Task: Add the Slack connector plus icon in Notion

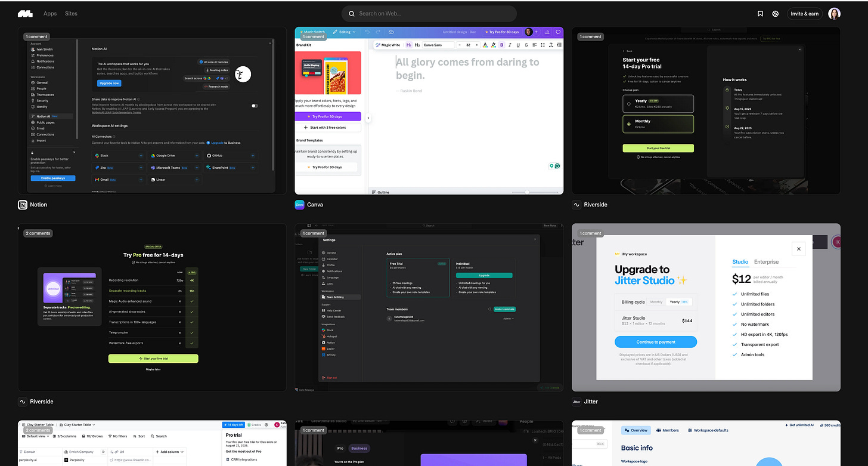Action: tap(141, 156)
